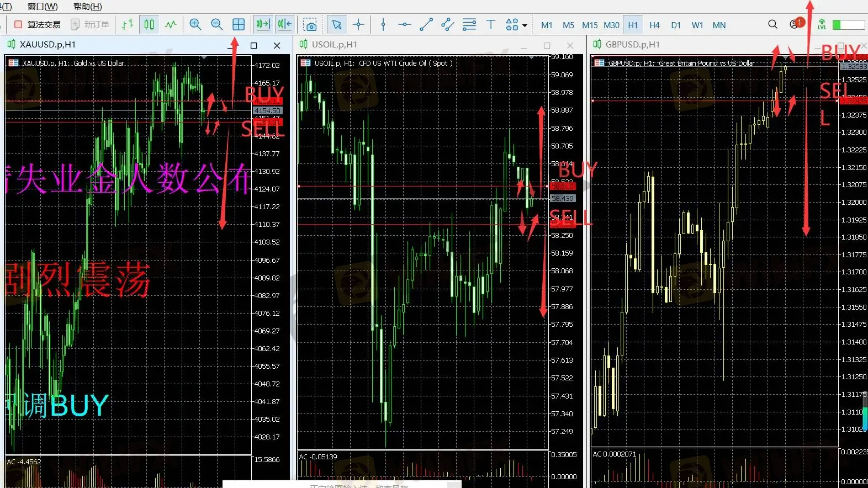Switch timeframe to H4
Viewport: 868px width, 488px height.
(x=654, y=25)
